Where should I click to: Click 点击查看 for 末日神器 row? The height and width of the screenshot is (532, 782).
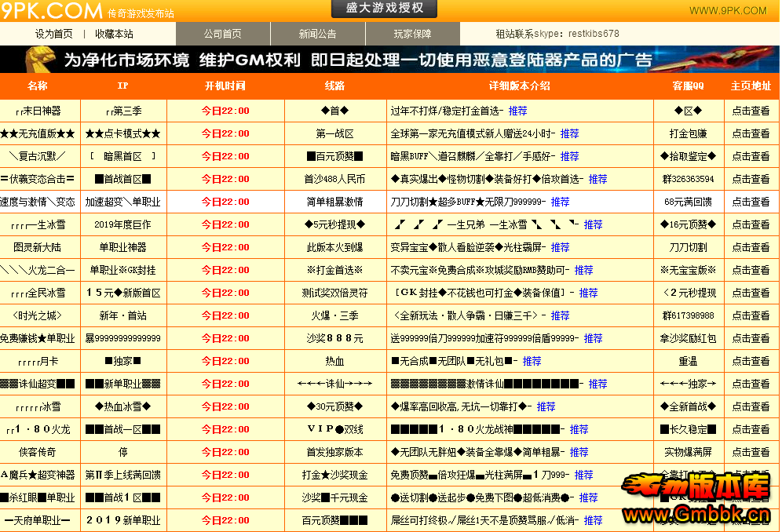click(x=751, y=111)
